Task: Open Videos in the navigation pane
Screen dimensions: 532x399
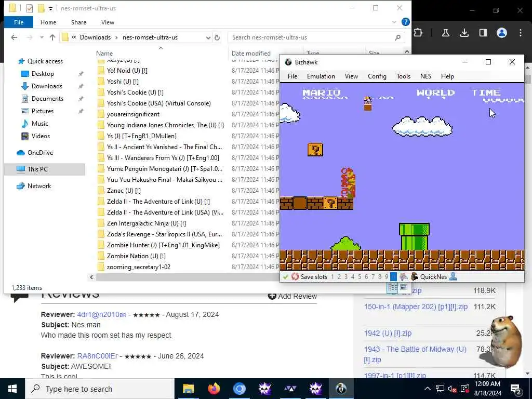Action: [41, 136]
